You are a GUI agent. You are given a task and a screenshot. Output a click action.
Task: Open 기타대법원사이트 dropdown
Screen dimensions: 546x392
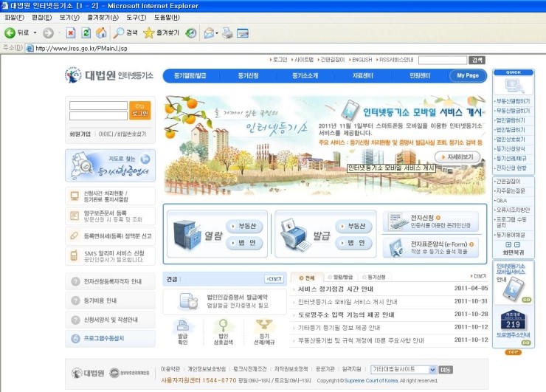pos(404,369)
